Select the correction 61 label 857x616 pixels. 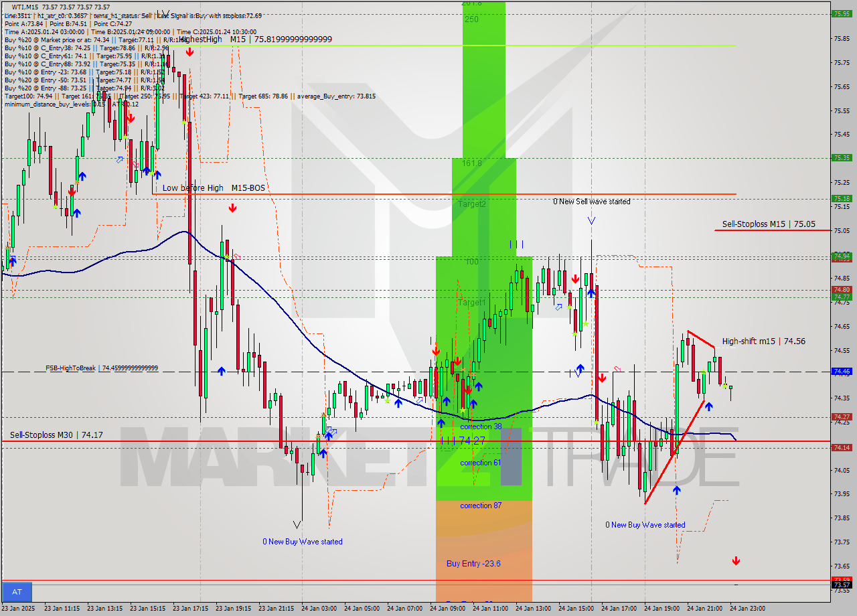point(481,463)
